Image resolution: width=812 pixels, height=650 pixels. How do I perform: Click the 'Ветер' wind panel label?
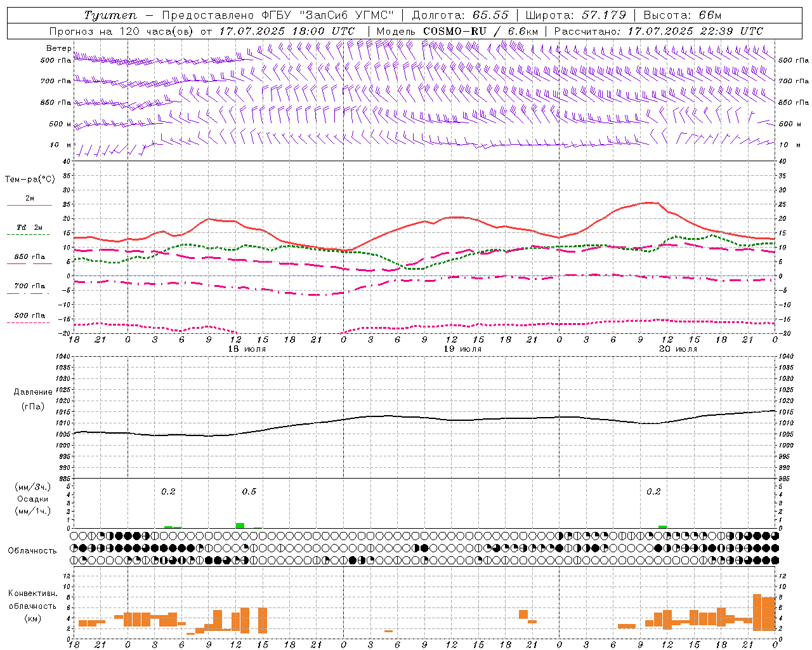58,48
